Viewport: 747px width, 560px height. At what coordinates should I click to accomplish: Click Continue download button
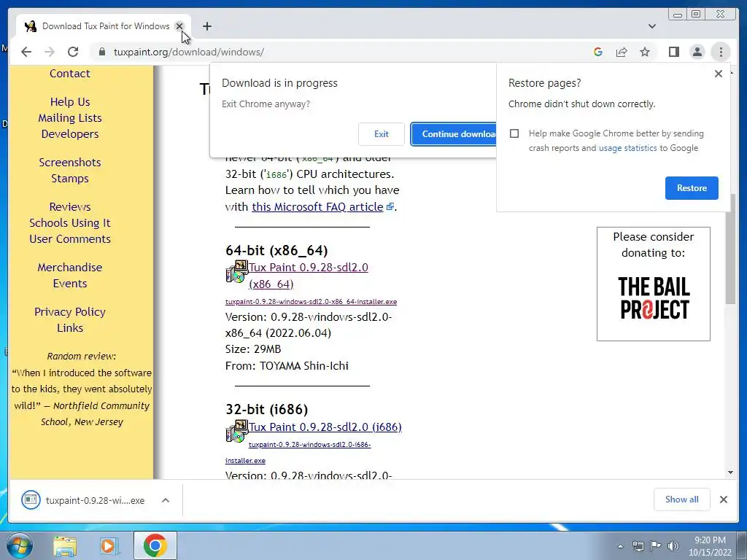pyautogui.click(x=454, y=134)
